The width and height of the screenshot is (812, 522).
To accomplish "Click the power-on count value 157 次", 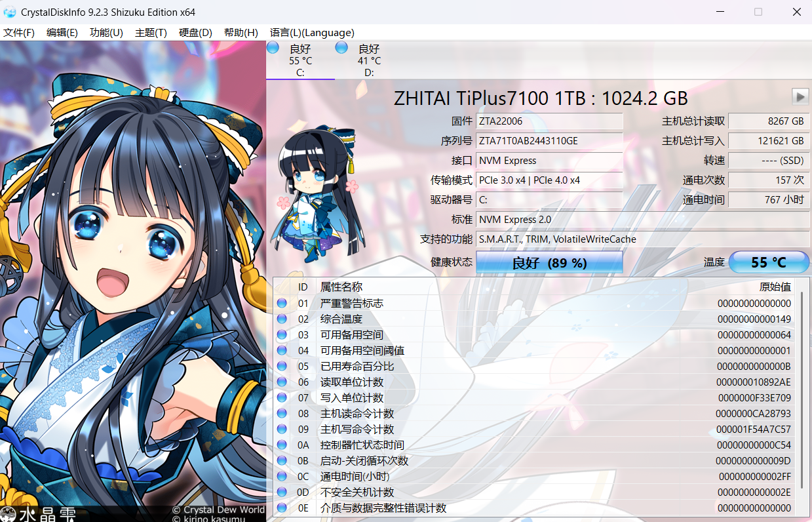I will (769, 180).
